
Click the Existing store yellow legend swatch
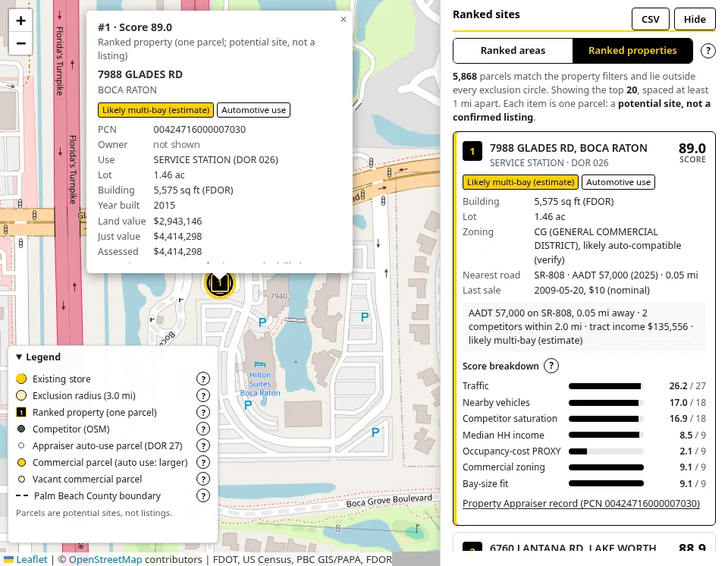point(21,379)
